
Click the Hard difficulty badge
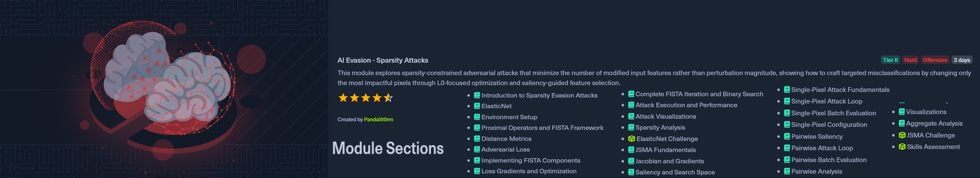coord(910,60)
